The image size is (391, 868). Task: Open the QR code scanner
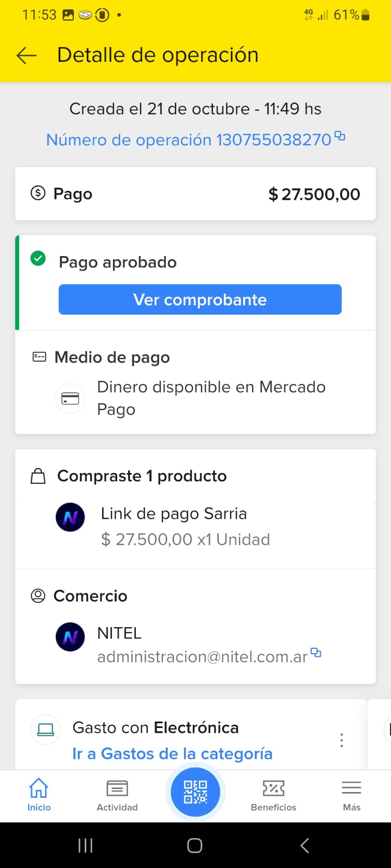[x=195, y=792]
